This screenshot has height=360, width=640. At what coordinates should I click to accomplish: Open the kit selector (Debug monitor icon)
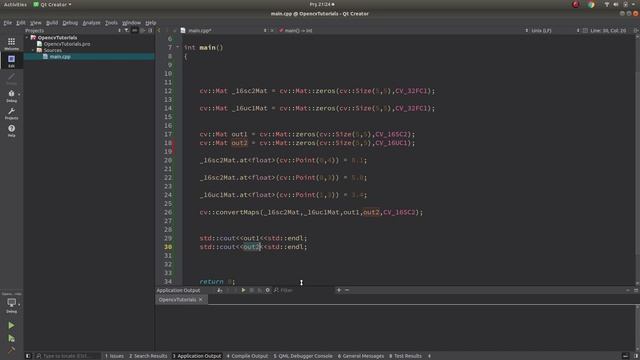pos(11,305)
